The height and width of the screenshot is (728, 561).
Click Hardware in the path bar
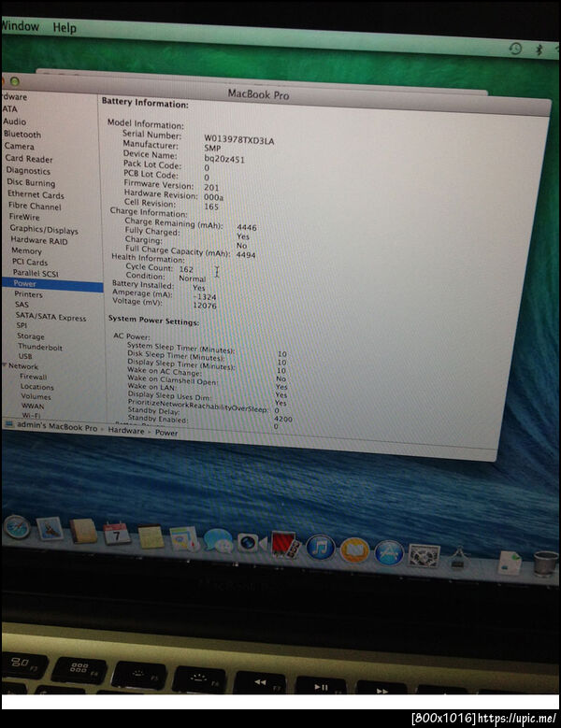pos(126,431)
